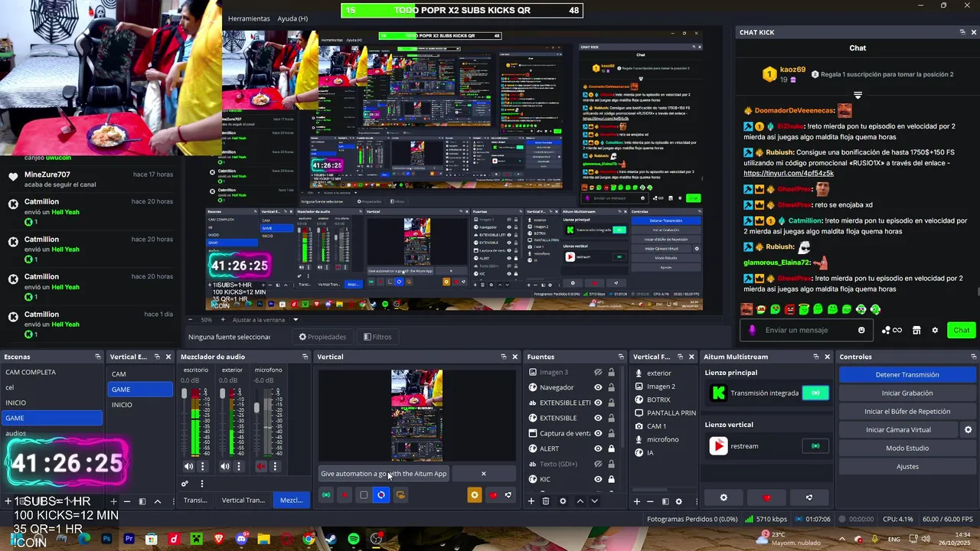The image size is (980, 551).
Task: Hide the EXTENSIBLE LETI source
Action: pyautogui.click(x=598, y=403)
